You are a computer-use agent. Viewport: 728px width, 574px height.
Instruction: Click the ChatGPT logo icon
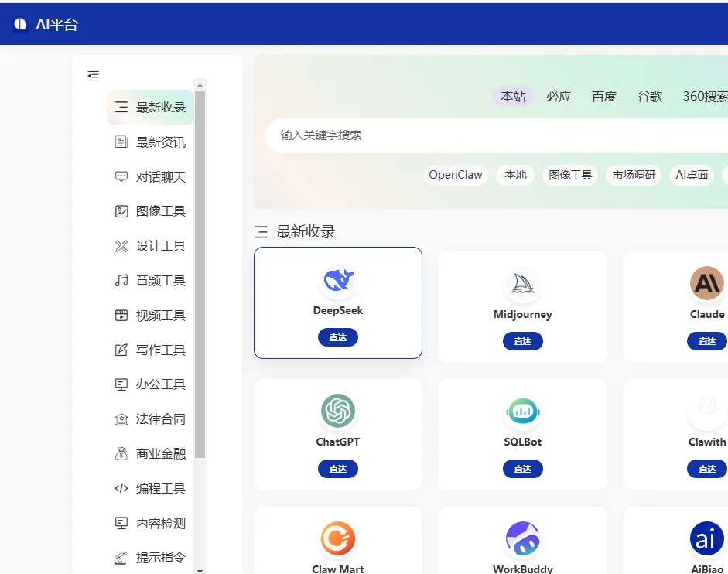point(338,411)
